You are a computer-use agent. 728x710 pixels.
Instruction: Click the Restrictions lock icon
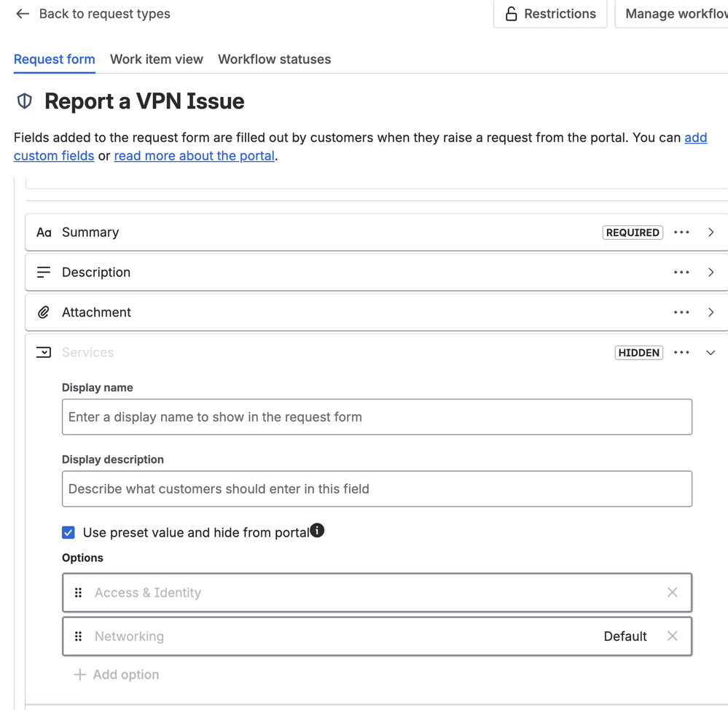[x=511, y=14]
